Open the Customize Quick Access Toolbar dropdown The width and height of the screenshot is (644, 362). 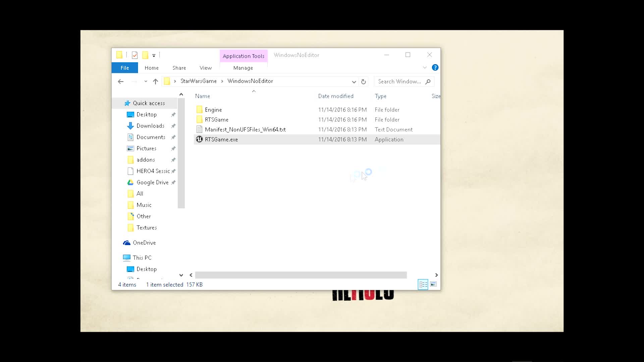point(154,55)
